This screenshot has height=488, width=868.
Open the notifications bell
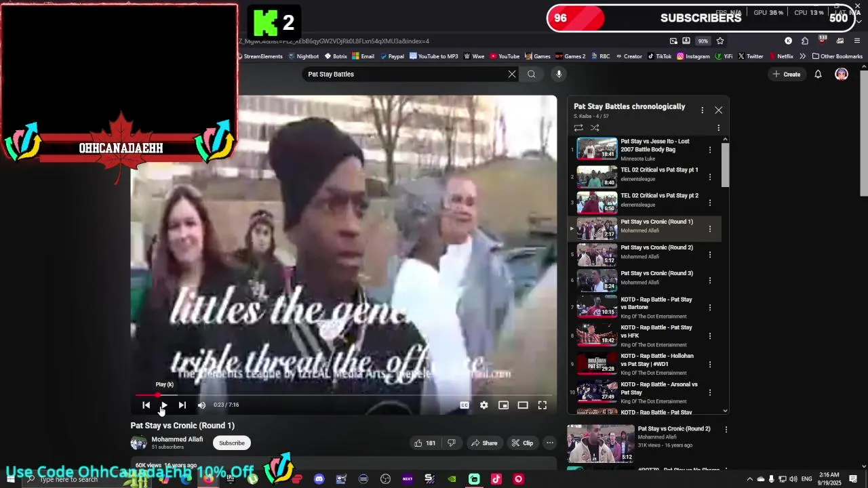coord(818,74)
